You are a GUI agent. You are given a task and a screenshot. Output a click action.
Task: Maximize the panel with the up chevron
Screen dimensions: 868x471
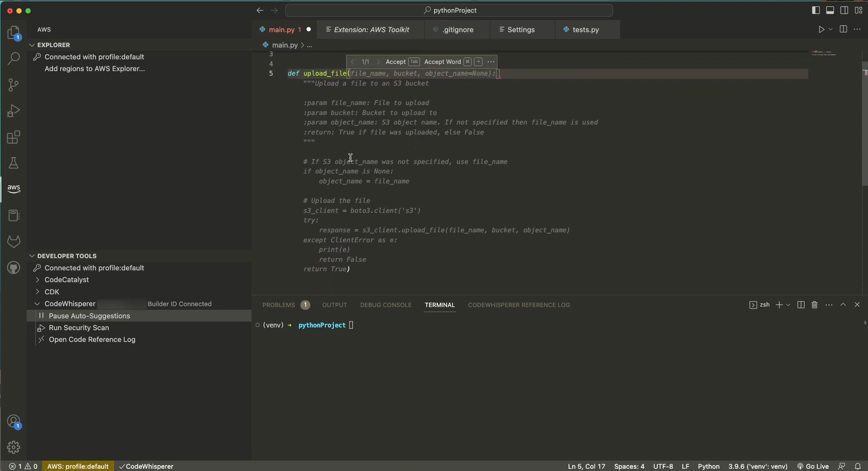844,305
